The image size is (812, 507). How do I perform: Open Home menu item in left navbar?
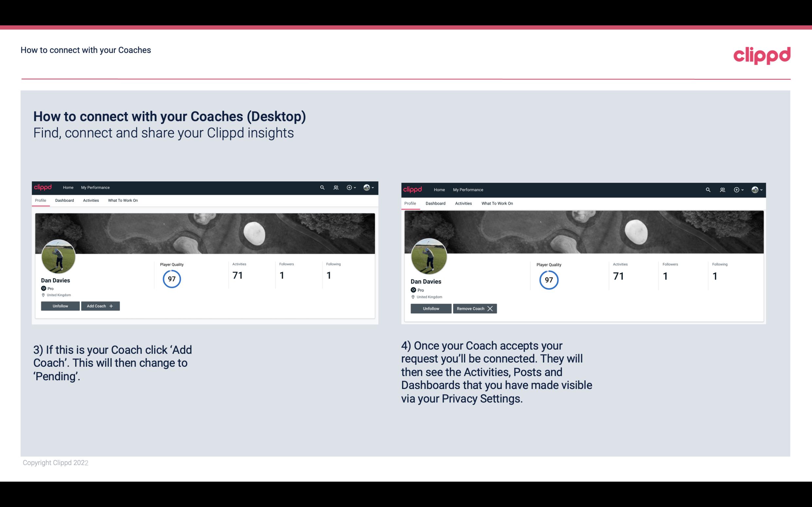click(68, 188)
